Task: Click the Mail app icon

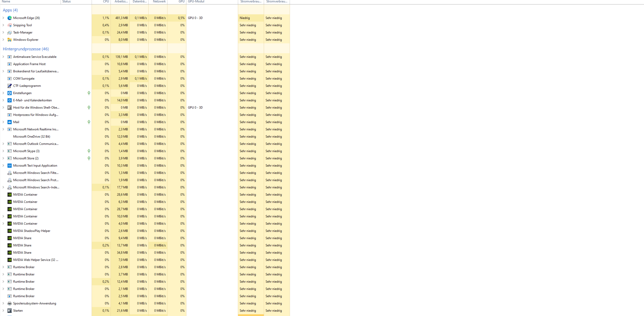Action: click(9, 122)
